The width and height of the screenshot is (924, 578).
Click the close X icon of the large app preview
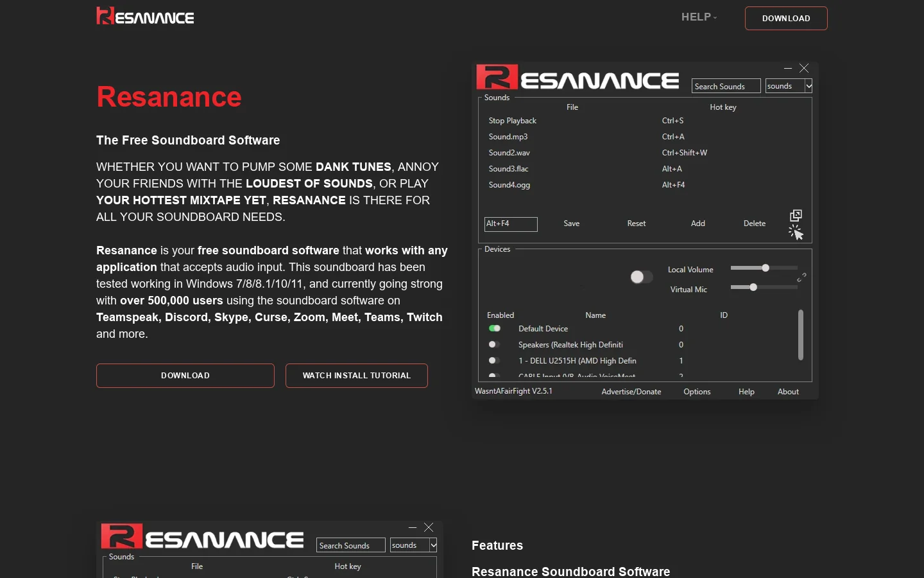tap(804, 68)
